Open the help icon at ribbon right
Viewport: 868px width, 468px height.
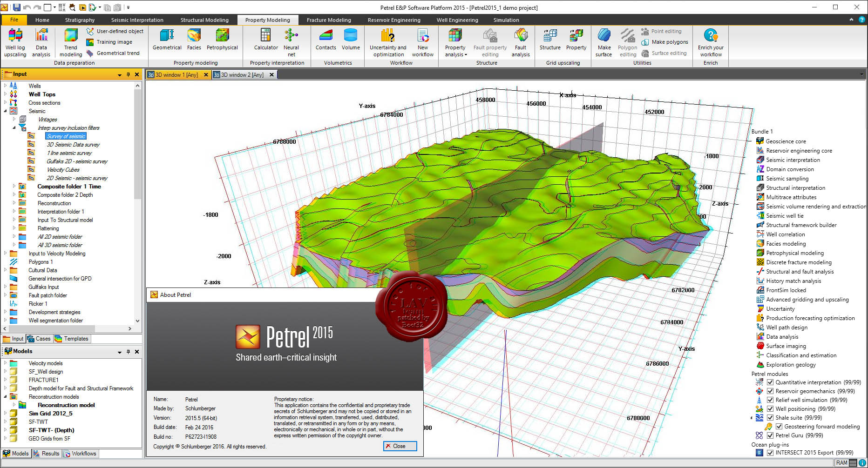pos(862,20)
